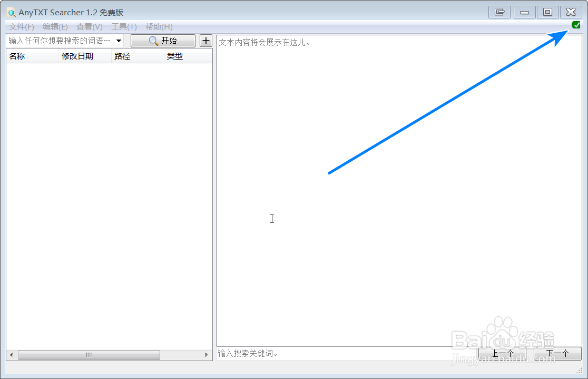Click the AnyTXT Searcher title bar app icon
Screen dimensions: 588x379
coord(12,13)
